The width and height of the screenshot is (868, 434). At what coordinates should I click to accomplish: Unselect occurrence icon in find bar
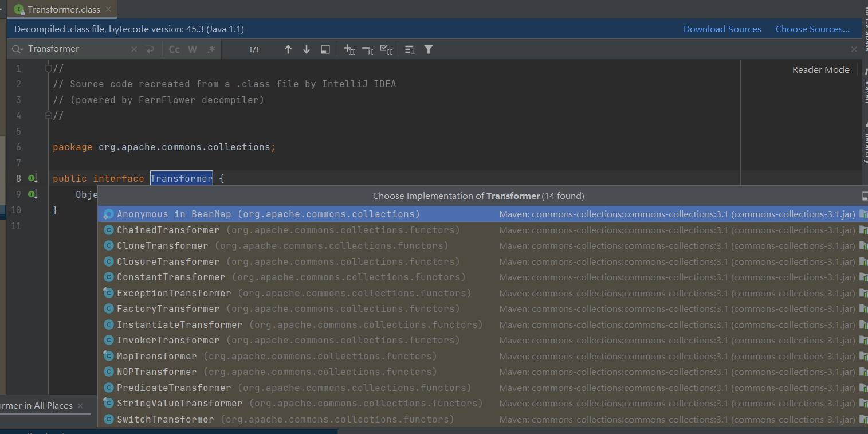[367, 50]
